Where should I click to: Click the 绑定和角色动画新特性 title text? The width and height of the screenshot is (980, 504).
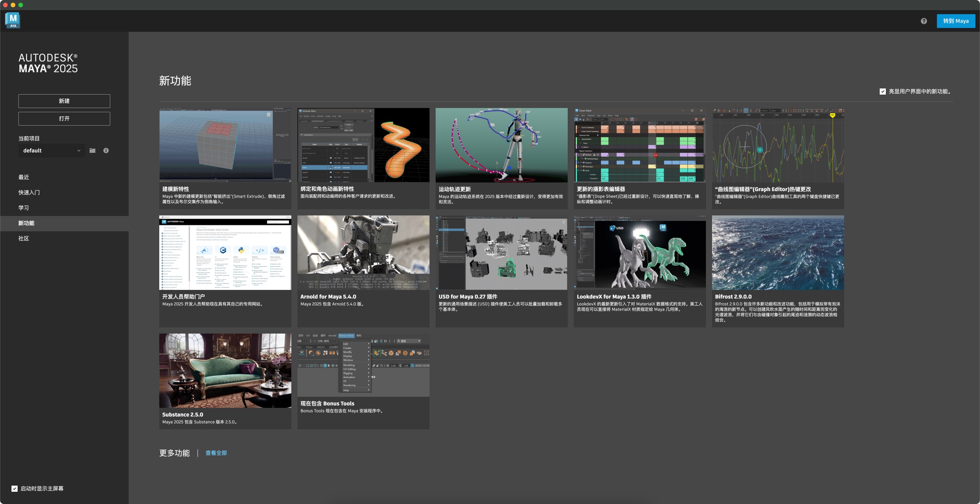(327, 189)
